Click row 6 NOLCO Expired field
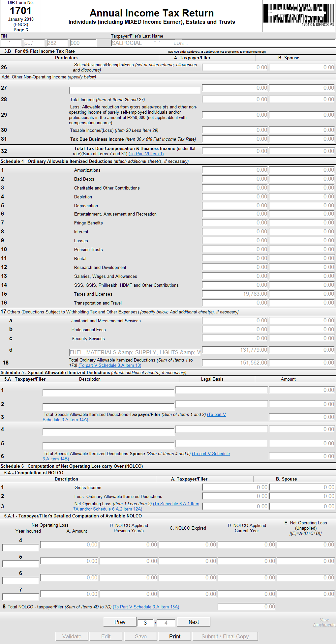 click(188, 578)
